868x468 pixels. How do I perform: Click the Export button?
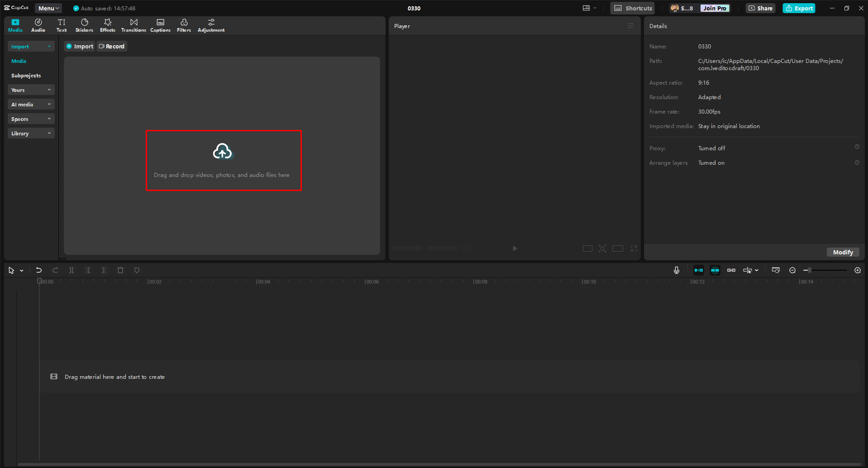799,8
